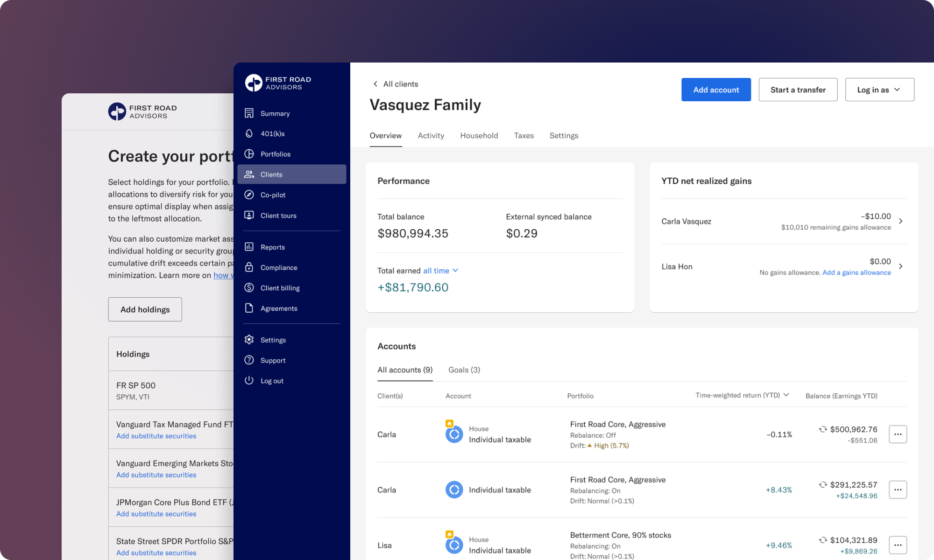Open Client tours in the sidebar
934x560 pixels.
pyautogui.click(x=278, y=215)
